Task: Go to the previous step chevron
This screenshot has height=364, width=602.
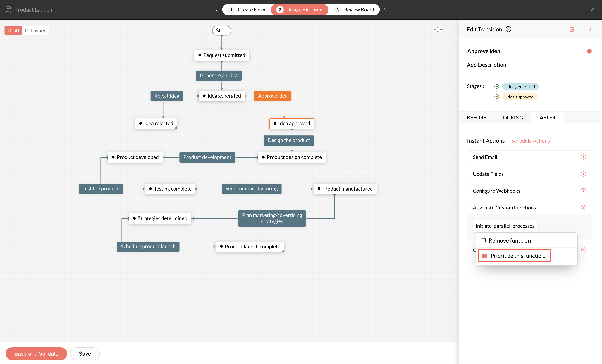Action: tap(217, 10)
